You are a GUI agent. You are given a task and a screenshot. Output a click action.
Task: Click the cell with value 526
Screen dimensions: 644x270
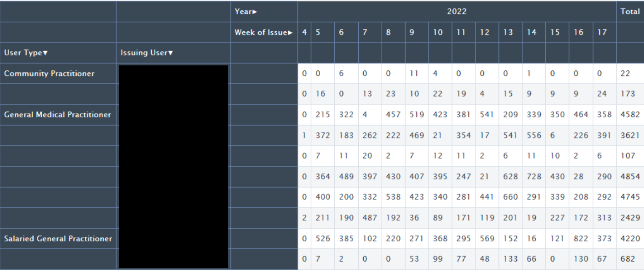pyautogui.click(x=323, y=238)
